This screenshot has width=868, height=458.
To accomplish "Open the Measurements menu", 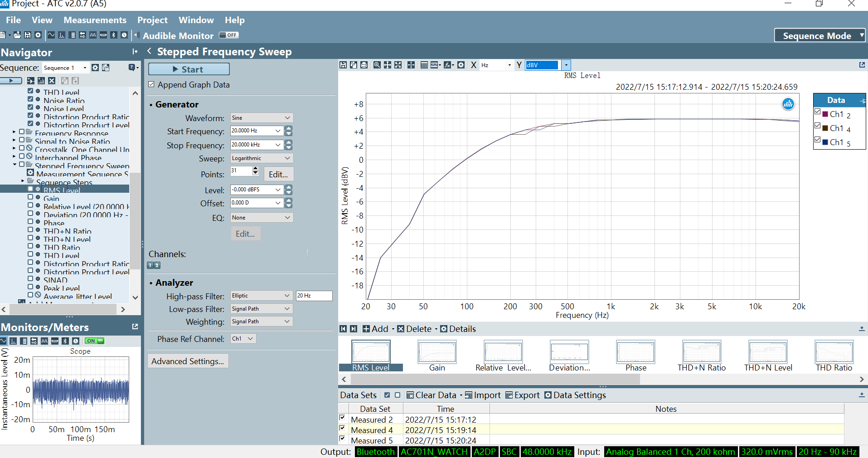I will point(95,20).
